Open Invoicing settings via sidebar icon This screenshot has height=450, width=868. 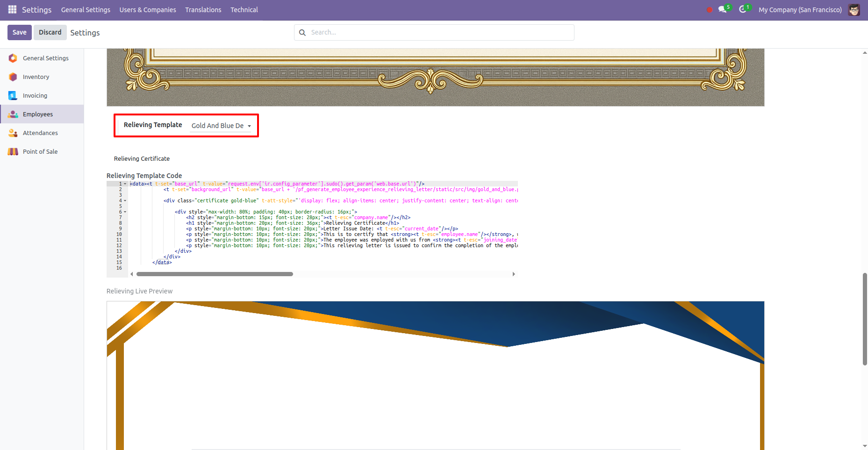[13, 95]
